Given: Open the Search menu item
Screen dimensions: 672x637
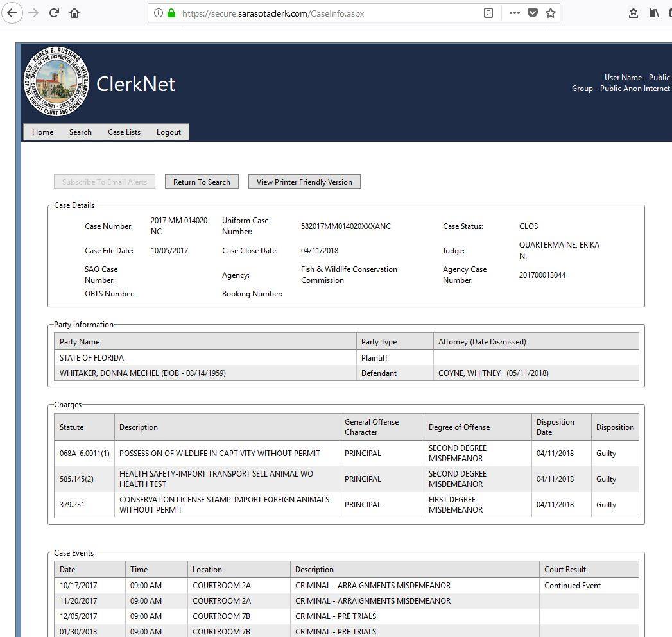Looking at the screenshot, I should [81, 132].
